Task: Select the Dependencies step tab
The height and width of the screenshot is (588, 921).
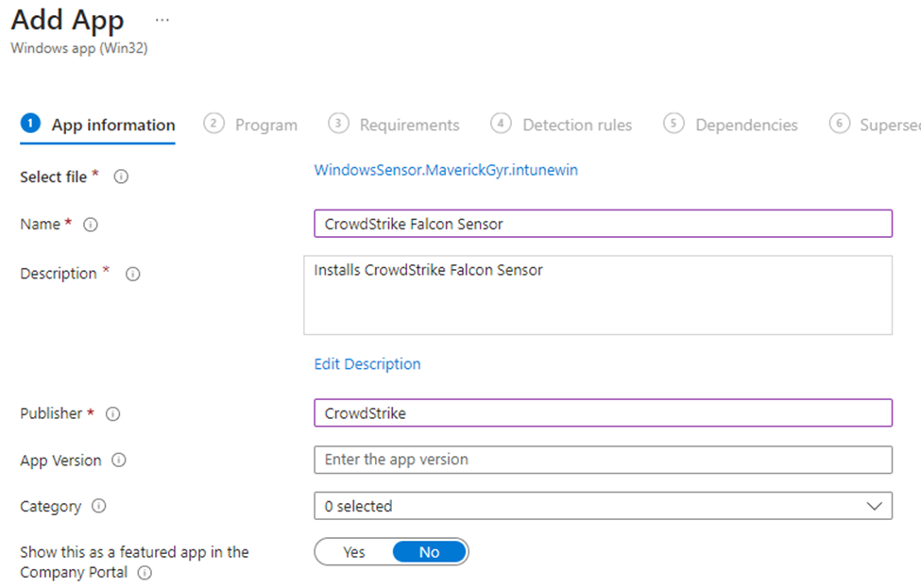Action: point(731,125)
